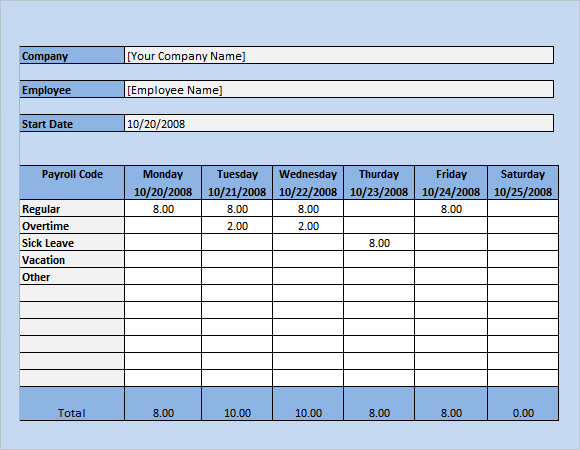Click the Friday 10/24/2008 column header
This screenshot has width=580, height=450.
(451, 183)
